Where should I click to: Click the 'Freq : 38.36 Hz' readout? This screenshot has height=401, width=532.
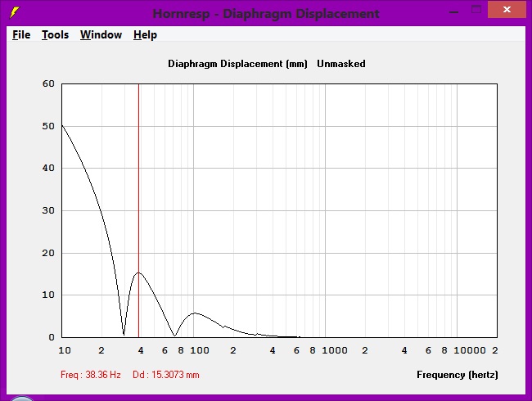click(91, 375)
